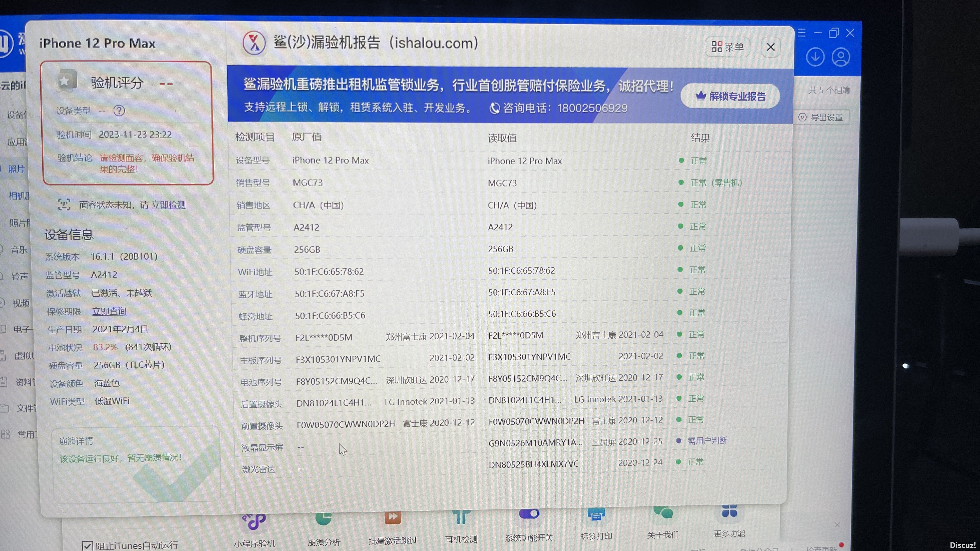Click the 原厂值 电池序列号 F8Y05152CM9Q4C...
This screenshot has width=980, height=551.
click(x=337, y=381)
